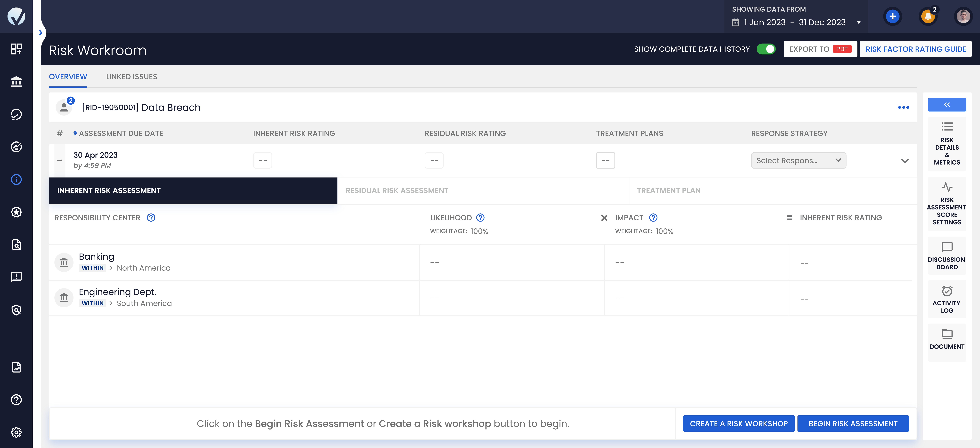Click the Engineering Dept. row name
Image resolution: width=980 pixels, height=448 pixels.
[x=118, y=292]
